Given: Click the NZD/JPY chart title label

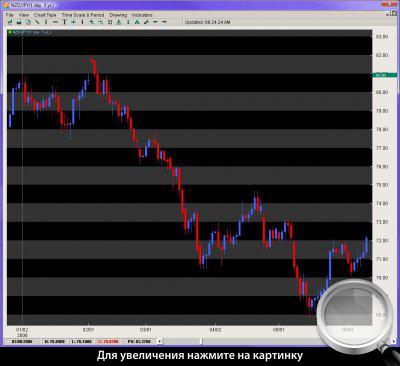Looking at the screenshot, I should click(32, 32).
